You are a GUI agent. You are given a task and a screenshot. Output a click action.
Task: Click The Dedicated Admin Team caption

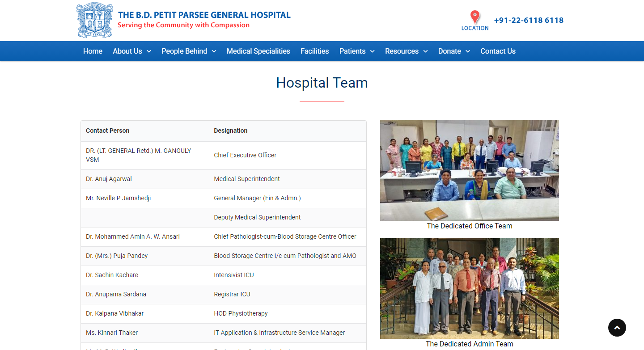point(470,344)
